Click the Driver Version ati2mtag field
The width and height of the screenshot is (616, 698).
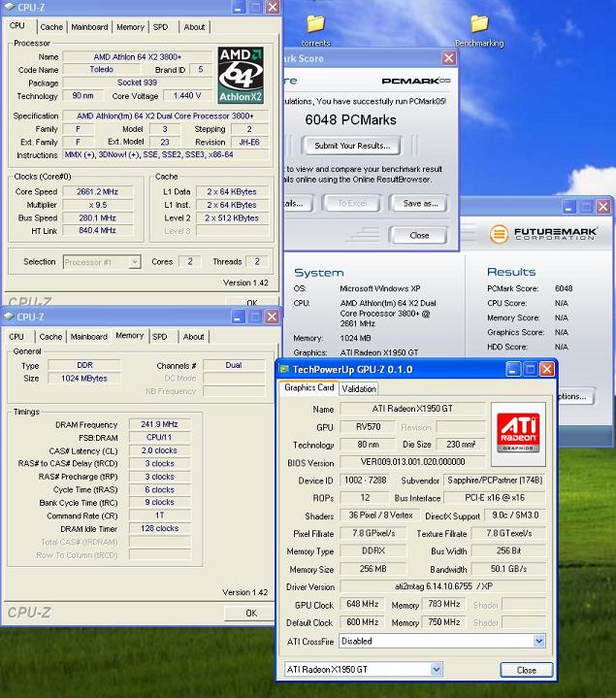click(x=443, y=586)
